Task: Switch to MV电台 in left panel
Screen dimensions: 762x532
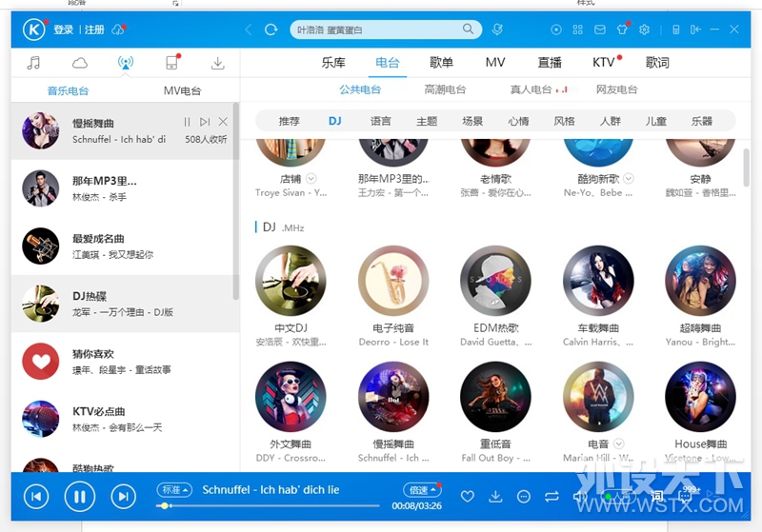Action: (x=182, y=90)
